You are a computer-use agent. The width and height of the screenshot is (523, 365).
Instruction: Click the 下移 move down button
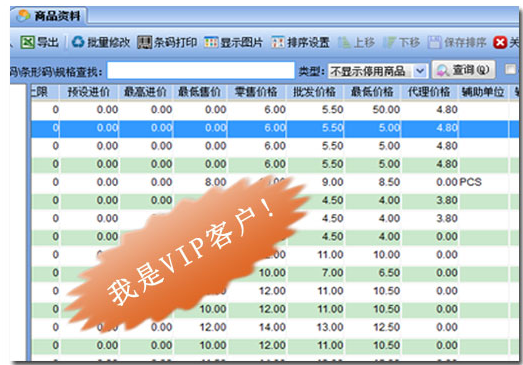[401, 42]
